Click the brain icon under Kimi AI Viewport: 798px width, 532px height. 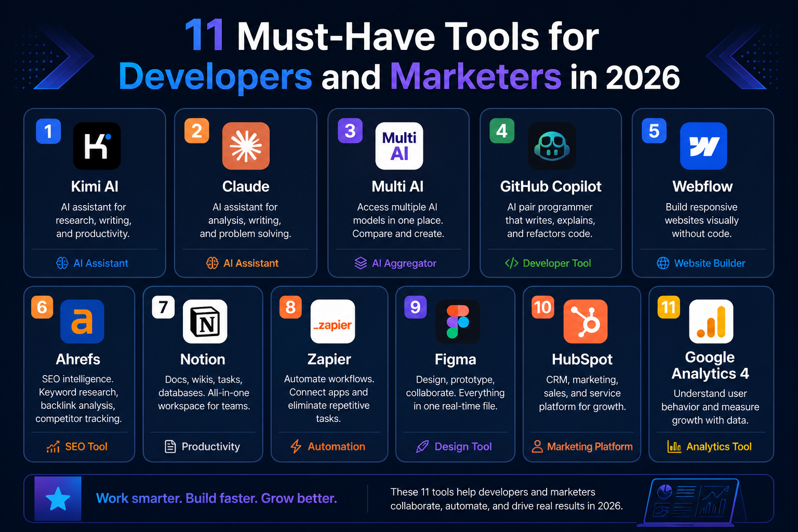pos(62,263)
